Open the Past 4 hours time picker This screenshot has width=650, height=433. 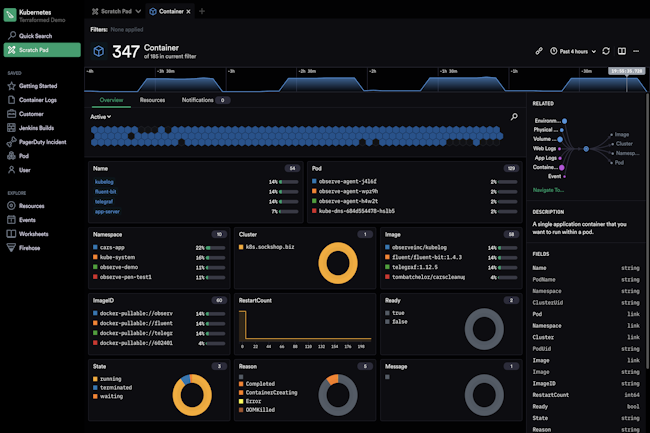(x=574, y=50)
